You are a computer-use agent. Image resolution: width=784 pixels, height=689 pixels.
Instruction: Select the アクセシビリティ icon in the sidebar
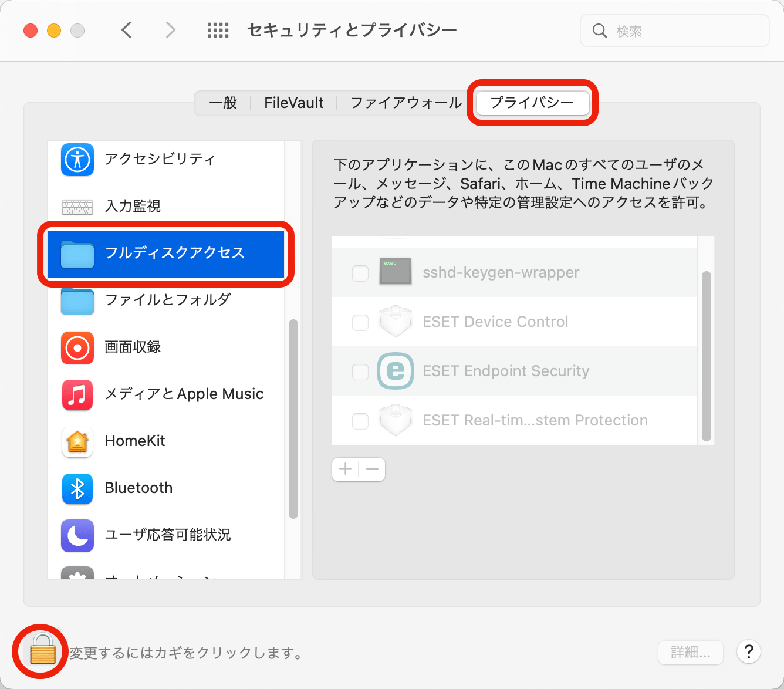pos(77,160)
